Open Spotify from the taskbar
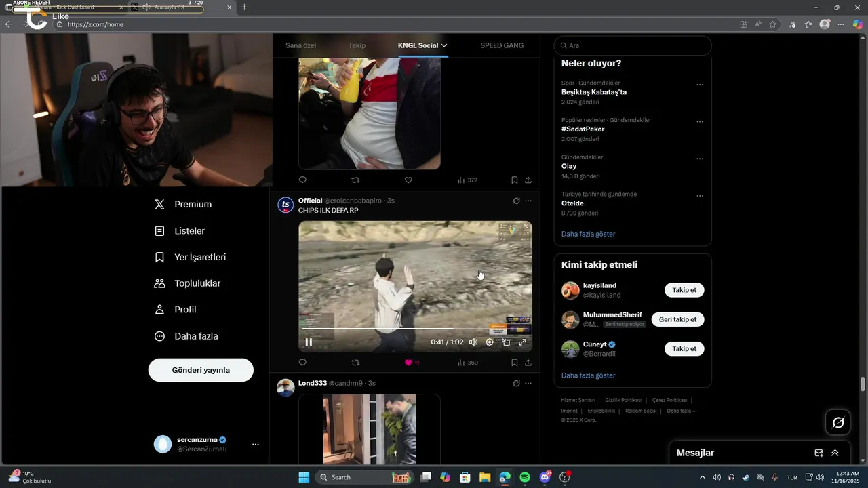This screenshot has width=868, height=488. click(x=525, y=477)
